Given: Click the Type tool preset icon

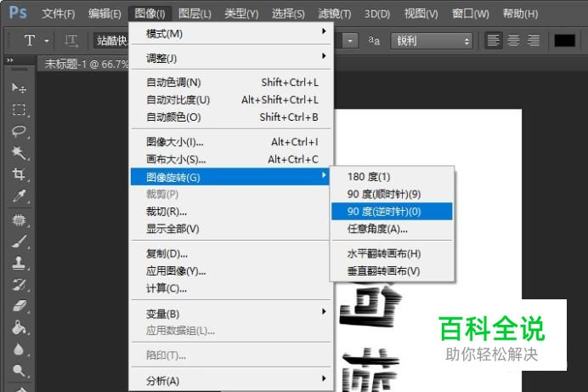Looking at the screenshot, I should pyautogui.click(x=30, y=40).
